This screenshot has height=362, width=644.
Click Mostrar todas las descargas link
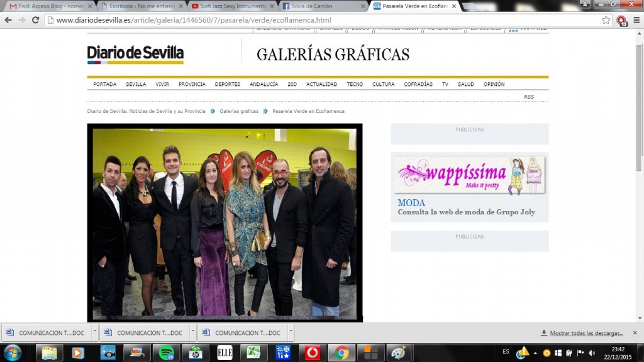586,333
